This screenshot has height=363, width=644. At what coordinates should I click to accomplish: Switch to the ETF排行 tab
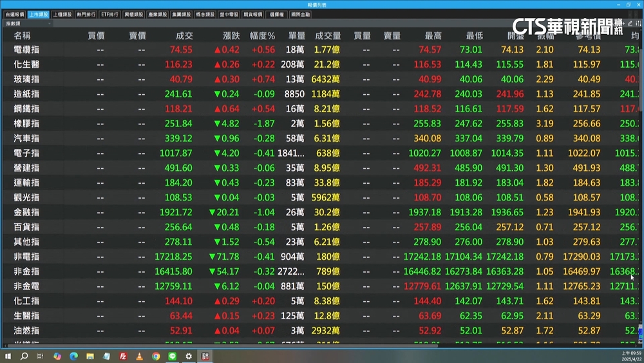pyautogui.click(x=109, y=14)
